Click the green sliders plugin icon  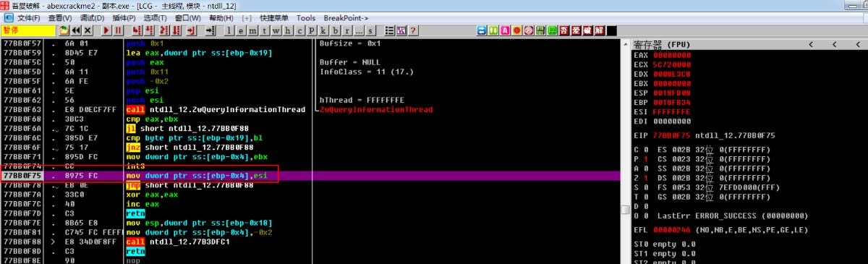click(x=540, y=30)
